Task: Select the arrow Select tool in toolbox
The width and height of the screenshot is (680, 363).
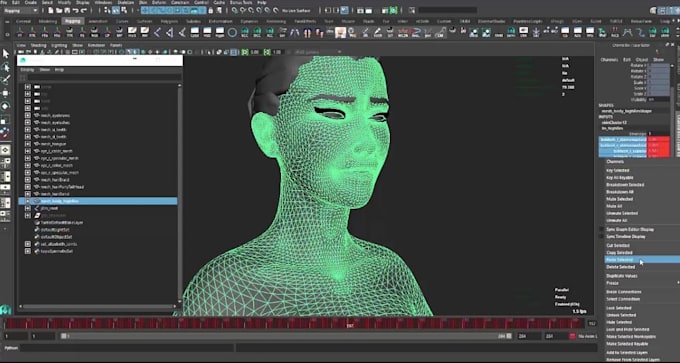Action: point(6,53)
